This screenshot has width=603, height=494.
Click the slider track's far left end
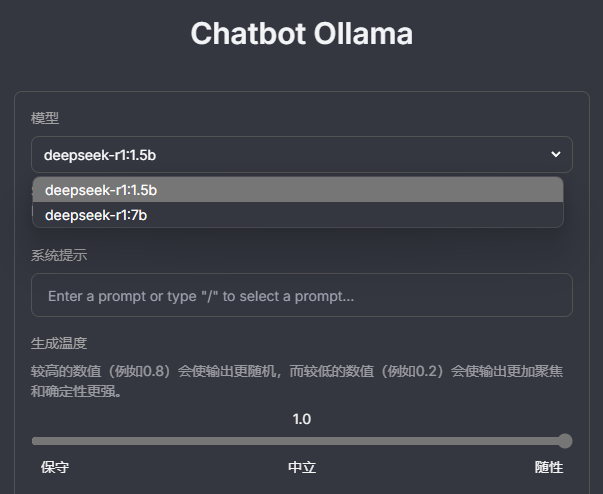click(x=34, y=441)
